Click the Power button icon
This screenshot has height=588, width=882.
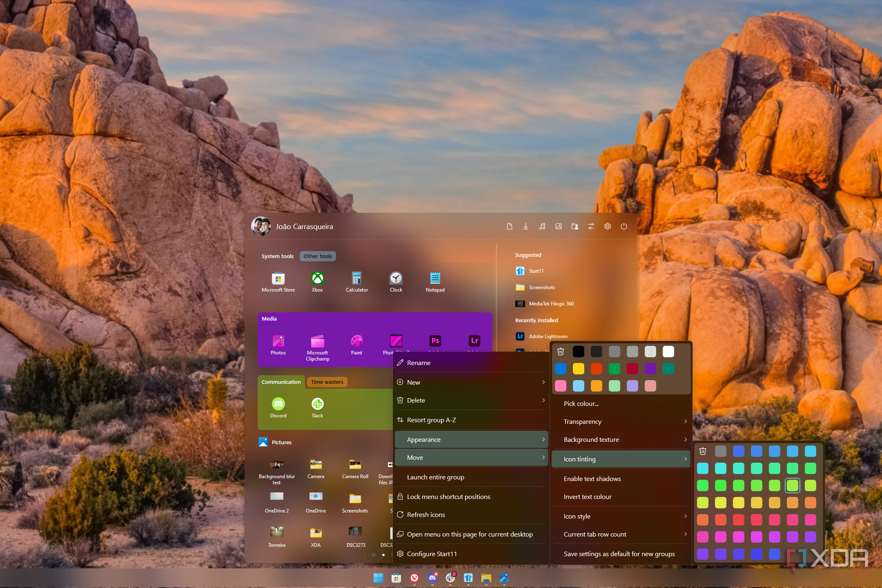point(624,226)
